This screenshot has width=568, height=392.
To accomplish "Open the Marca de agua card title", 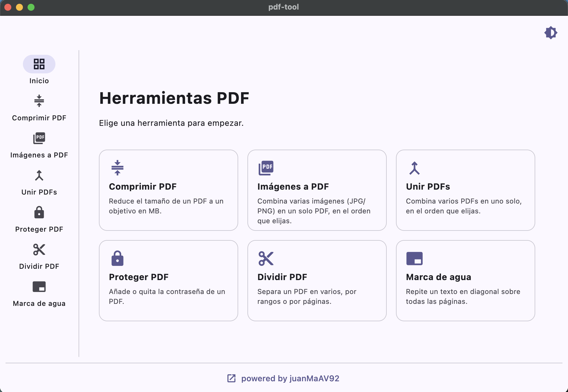I will [x=439, y=277].
